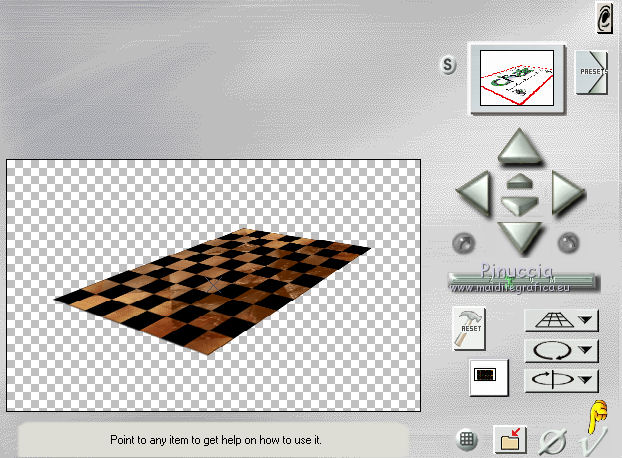Viewport: 622px width, 458px height.
Task: Click the small inner down arrow
Action: [x=519, y=206]
